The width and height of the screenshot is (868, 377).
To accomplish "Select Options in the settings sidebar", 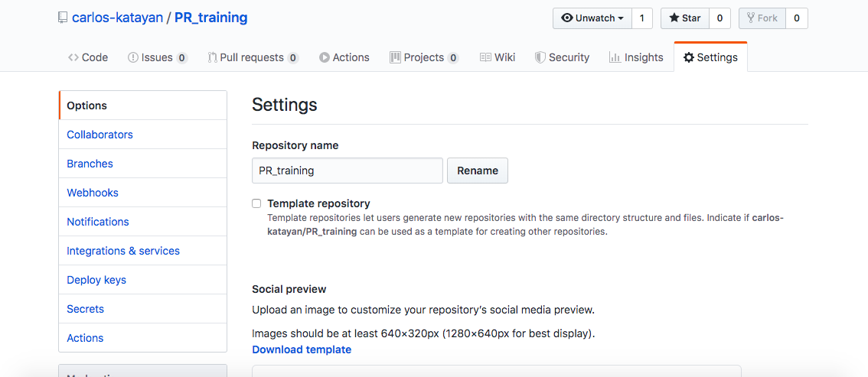I will 143,106.
